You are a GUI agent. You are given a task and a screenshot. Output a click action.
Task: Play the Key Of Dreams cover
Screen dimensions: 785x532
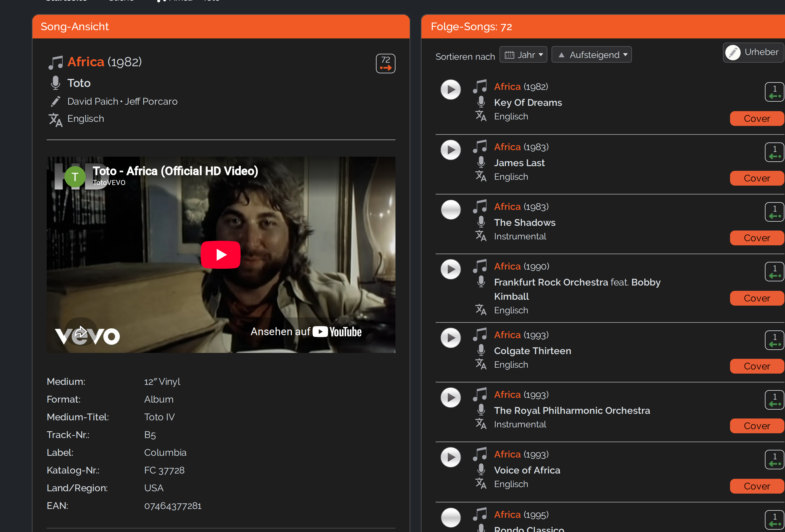tap(451, 90)
